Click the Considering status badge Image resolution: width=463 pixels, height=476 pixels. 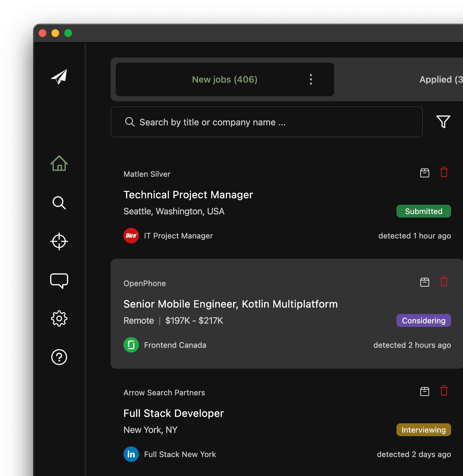(423, 320)
